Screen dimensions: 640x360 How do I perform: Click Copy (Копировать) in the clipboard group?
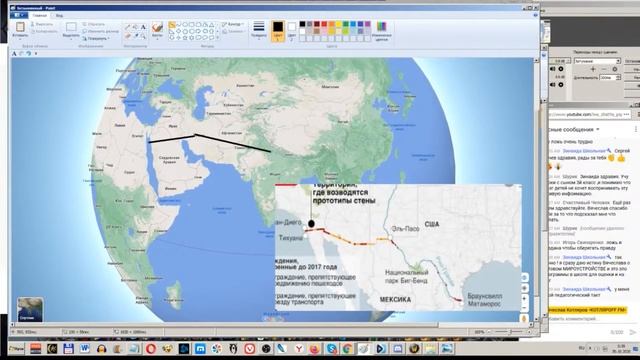pyautogui.click(x=44, y=31)
